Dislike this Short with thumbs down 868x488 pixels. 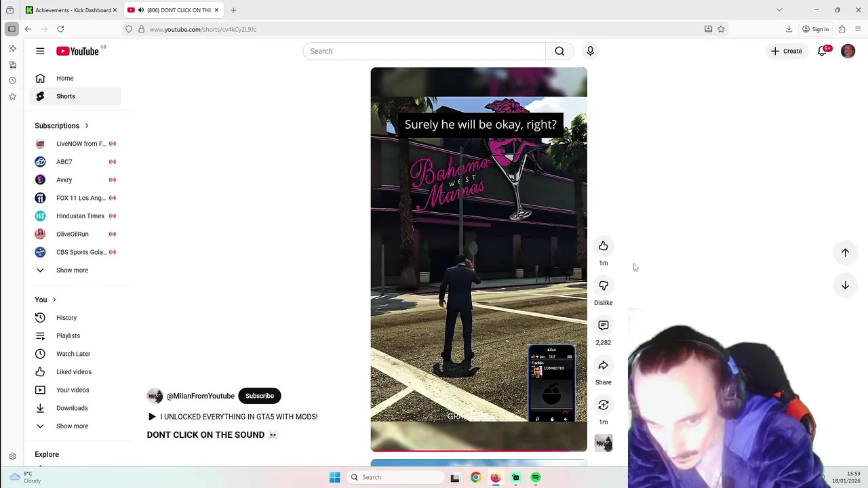tap(603, 285)
